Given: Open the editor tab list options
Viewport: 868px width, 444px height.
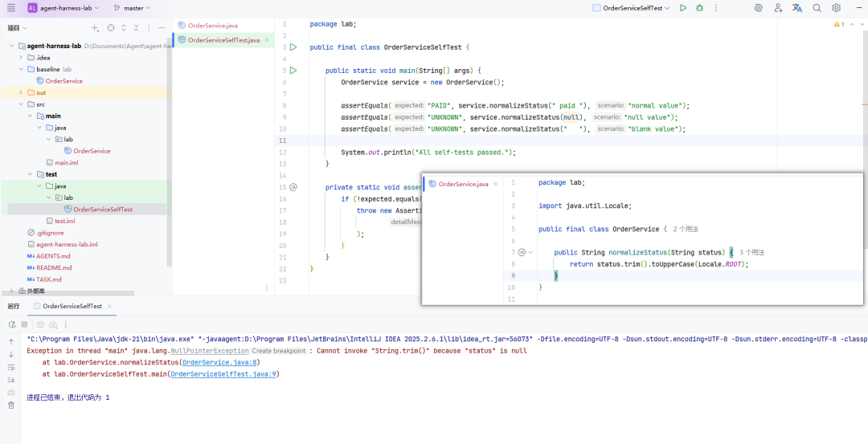Looking at the screenshot, I should (266, 288).
